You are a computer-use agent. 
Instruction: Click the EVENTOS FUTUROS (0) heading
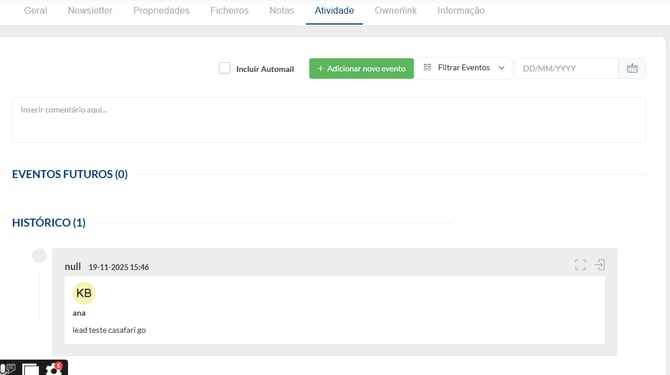click(70, 174)
